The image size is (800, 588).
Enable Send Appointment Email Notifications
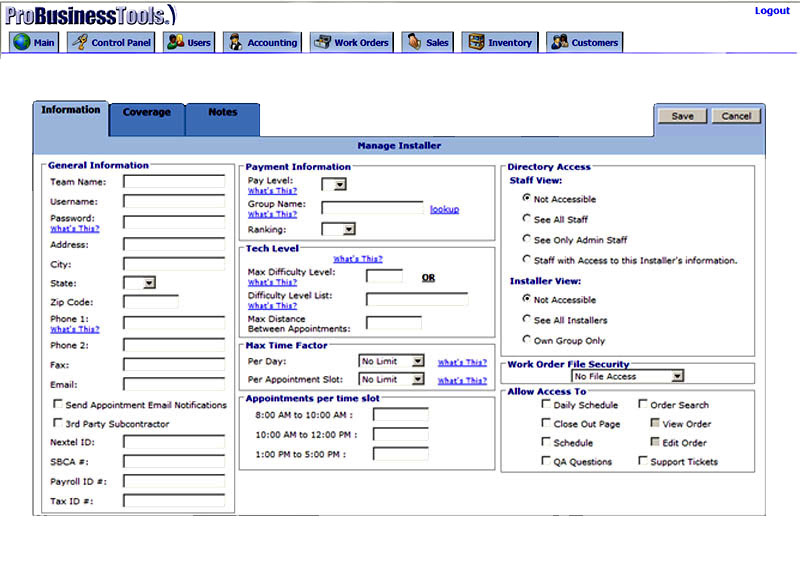[x=58, y=404]
